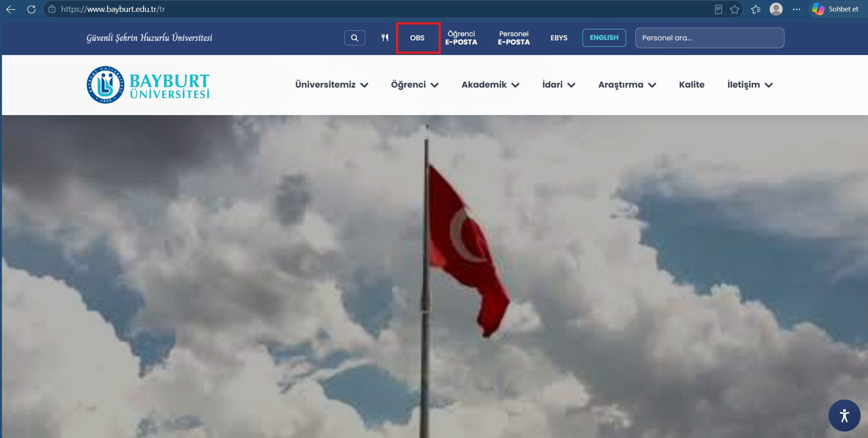
Task: Click 'Güvenli Şehrin Huzurlu Üniversitesi' slogan text
Action: click(150, 38)
